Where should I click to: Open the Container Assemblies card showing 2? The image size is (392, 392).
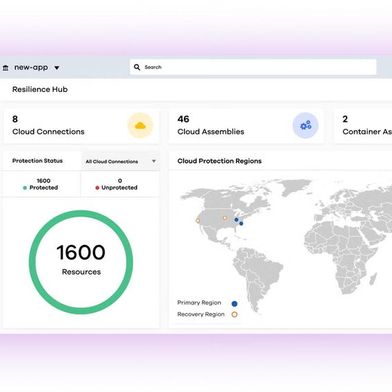(x=363, y=126)
